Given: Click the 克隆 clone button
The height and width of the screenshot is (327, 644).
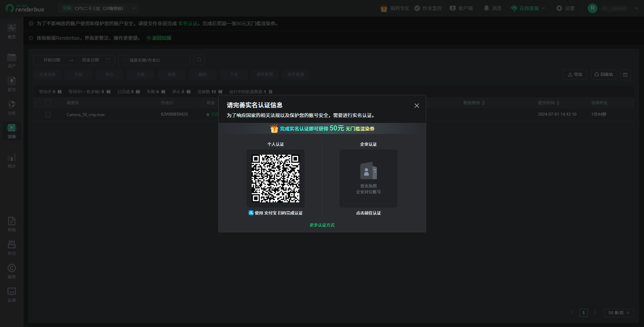Looking at the screenshot, I should point(141,75).
